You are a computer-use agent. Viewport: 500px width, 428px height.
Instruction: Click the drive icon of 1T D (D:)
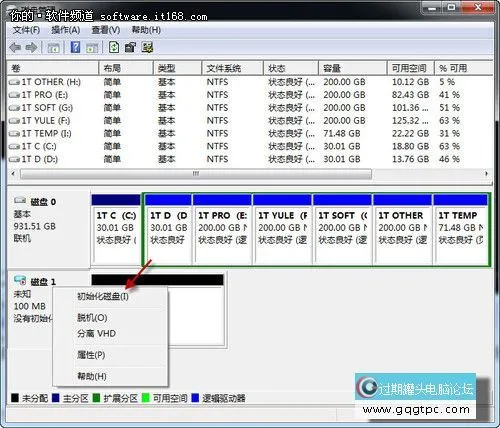(14, 159)
